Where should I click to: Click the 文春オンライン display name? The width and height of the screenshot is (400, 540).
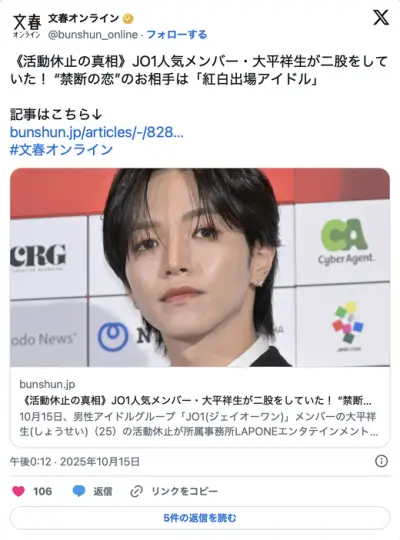coord(84,18)
